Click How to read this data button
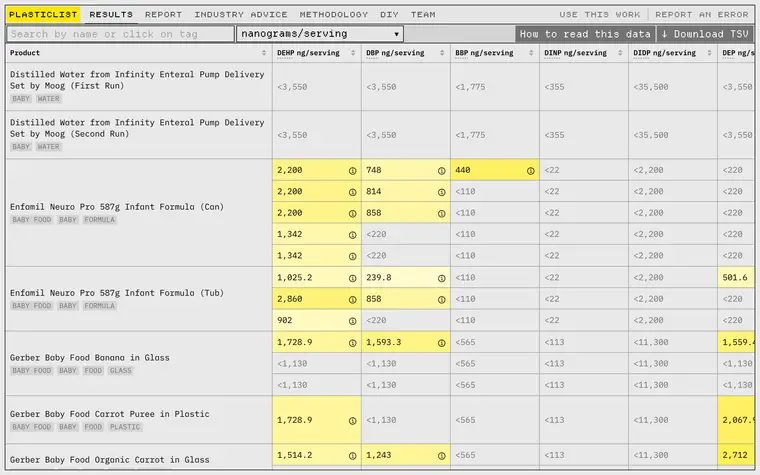This screenshot has width=760, height=475. click(x=585, y=34)
